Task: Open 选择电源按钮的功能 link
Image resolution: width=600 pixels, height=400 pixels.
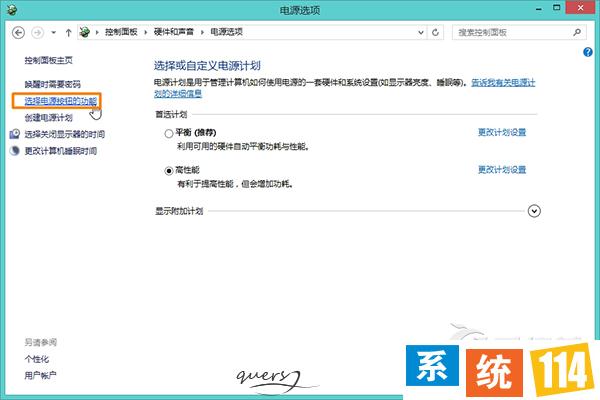Action: tap(60, 101)
